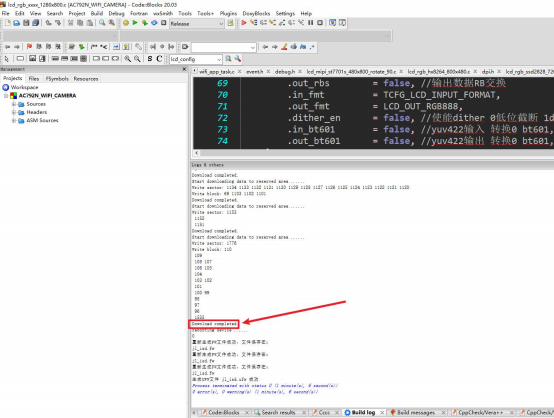Image resolution: width=554 pixels, height=418 pixels.
Task: Click the Open file toolbar icon
Action: [x=17, y=23]
